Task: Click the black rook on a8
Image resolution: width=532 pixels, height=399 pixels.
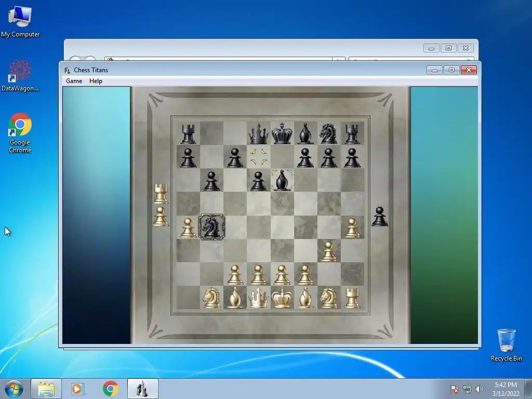Action: [188, 134]
